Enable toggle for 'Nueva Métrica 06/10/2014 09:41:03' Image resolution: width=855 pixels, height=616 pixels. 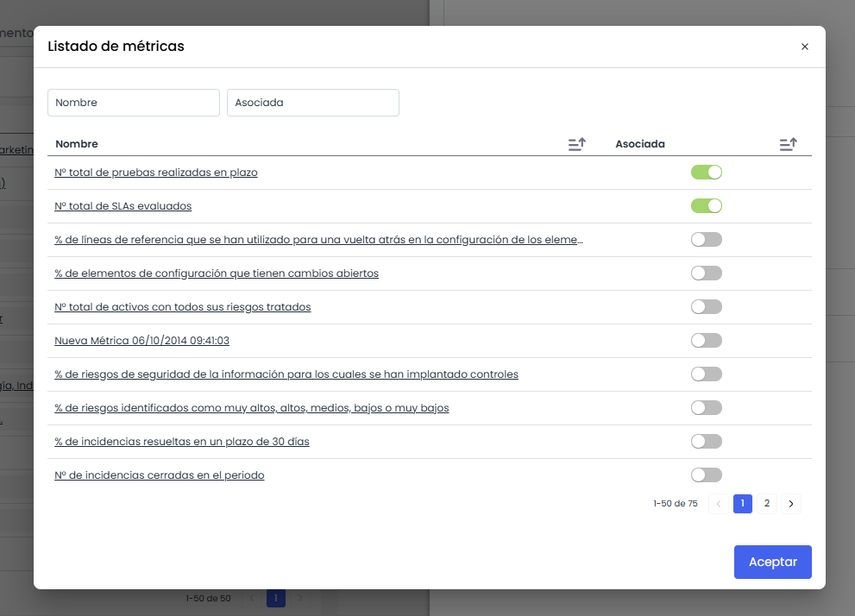(x=706, y=341)
